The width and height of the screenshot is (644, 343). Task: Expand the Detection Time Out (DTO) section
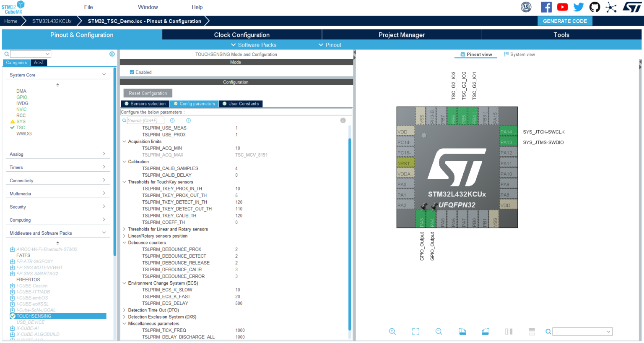(x=124, y=310)
